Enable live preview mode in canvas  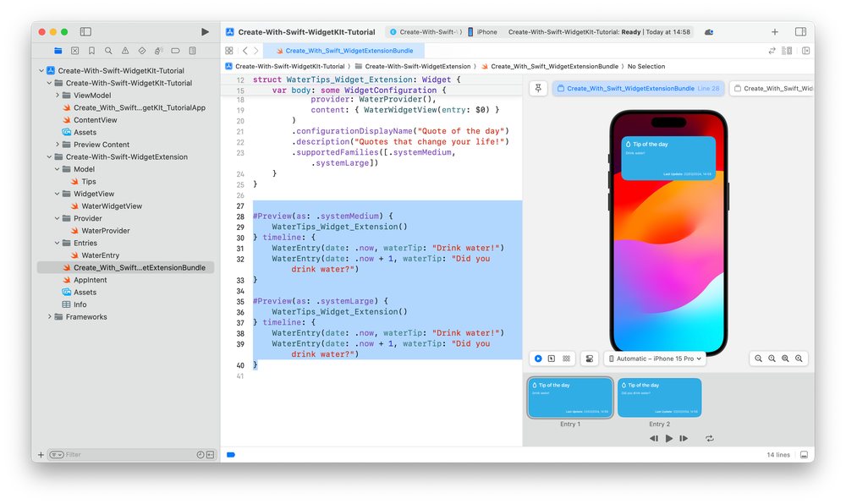point(537,359)
